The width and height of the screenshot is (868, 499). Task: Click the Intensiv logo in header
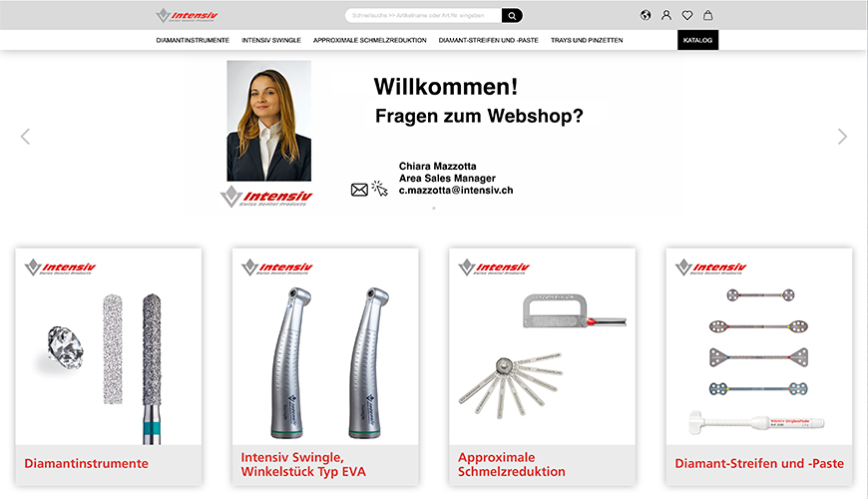(x=188, y=16)
